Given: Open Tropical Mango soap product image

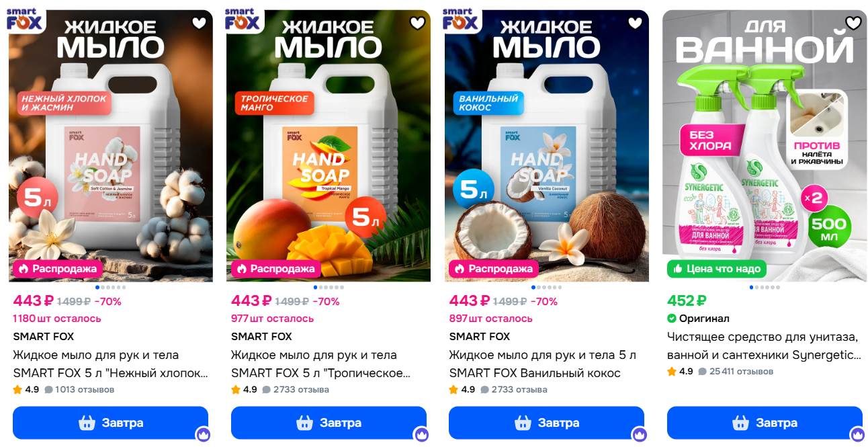Looking at the screenshot, I should tap(329, 146).
